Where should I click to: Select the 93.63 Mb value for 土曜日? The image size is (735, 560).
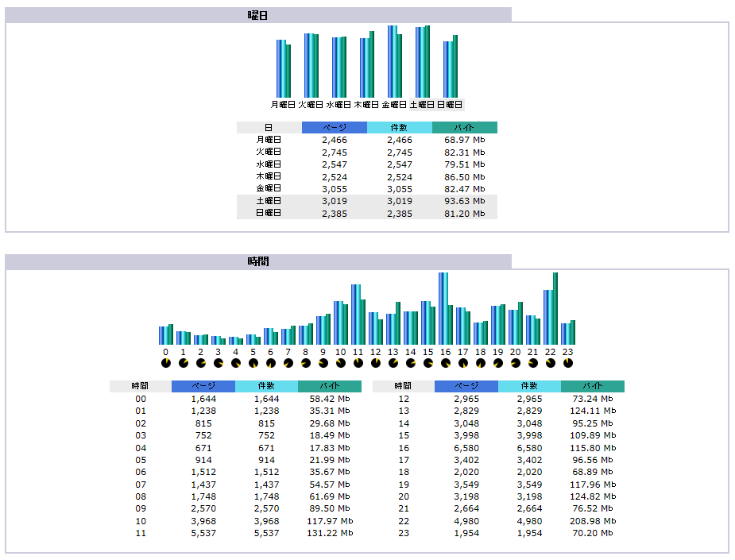point(465,201)
